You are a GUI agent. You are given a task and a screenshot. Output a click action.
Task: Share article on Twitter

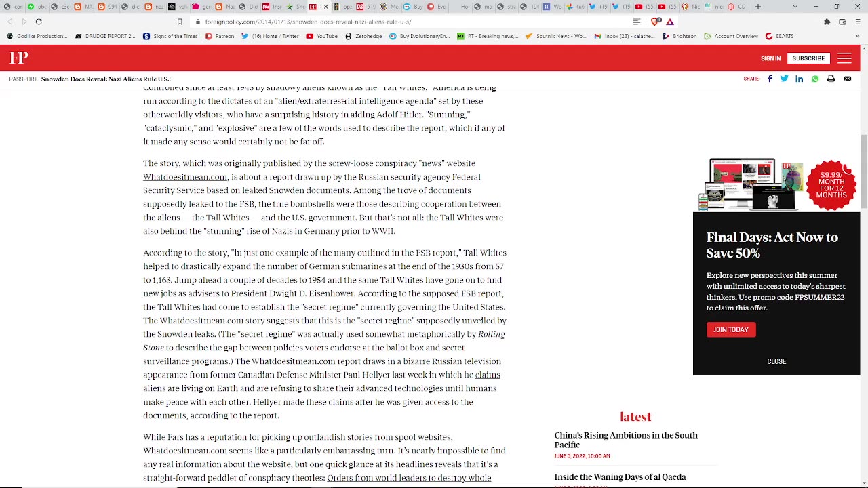(x=784, y=79)
